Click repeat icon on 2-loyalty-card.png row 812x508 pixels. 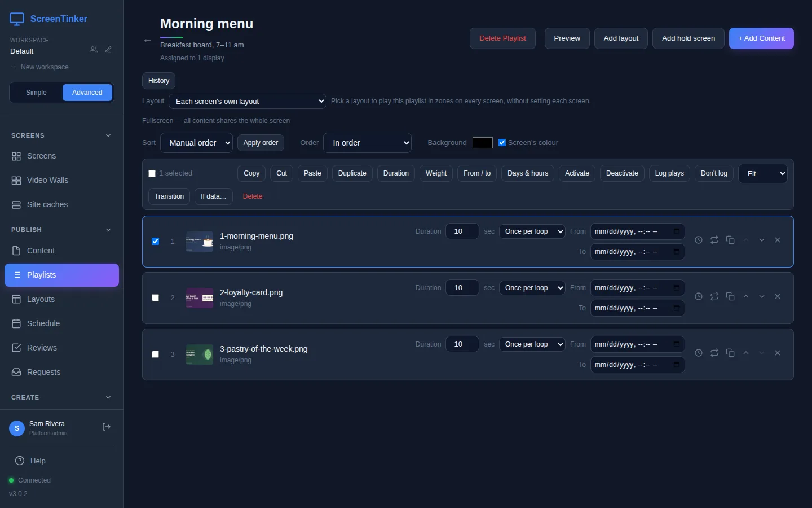click(714, 296)
